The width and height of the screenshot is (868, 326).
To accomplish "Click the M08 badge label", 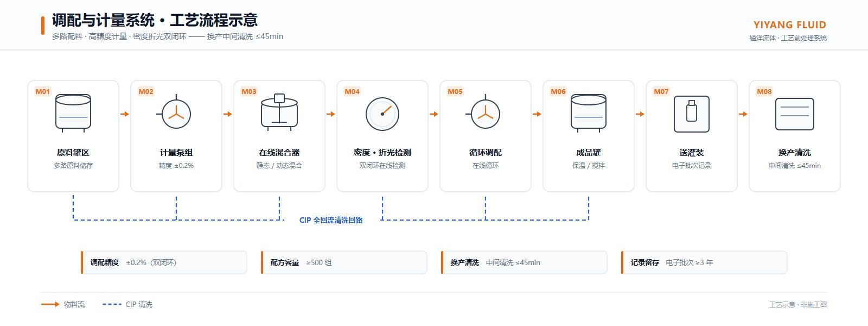I will click(764, 91).
